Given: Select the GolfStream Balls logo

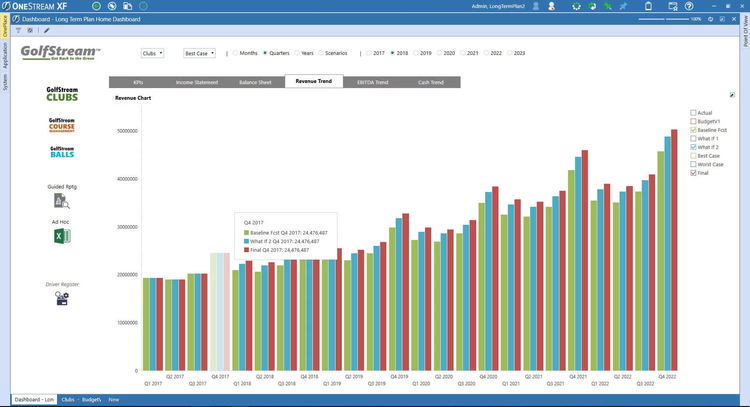Looking at the screenshot, I should [x=62, y=152].
